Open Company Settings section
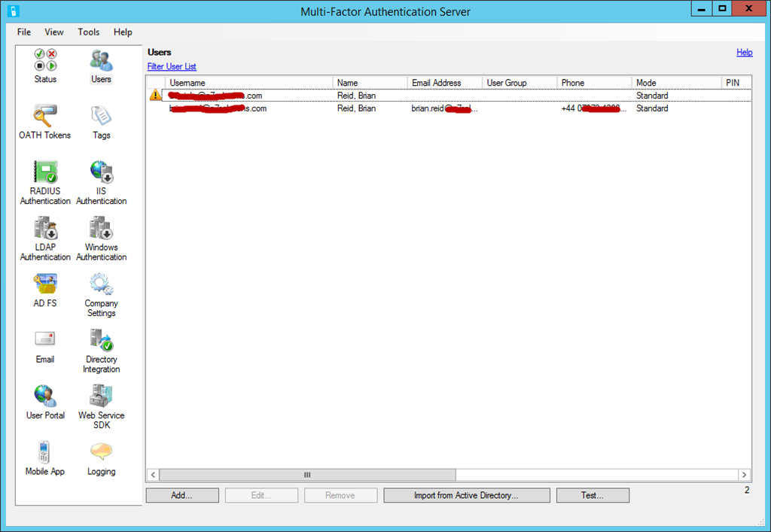771x532 pixels. 102,295
